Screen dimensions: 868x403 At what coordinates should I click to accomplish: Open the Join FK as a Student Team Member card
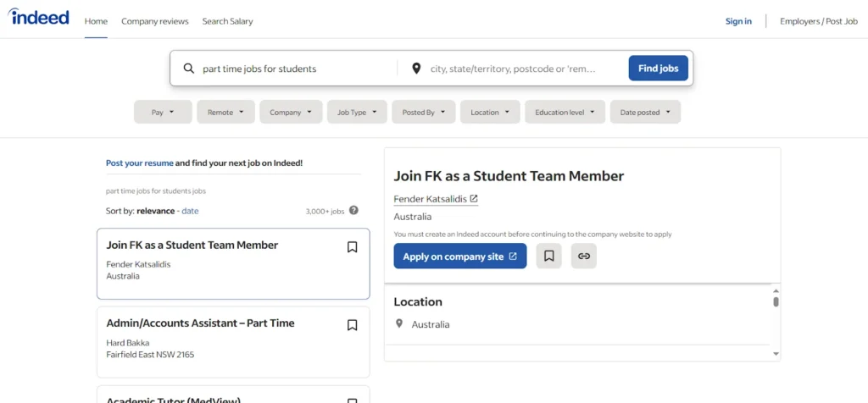point(233,263)
